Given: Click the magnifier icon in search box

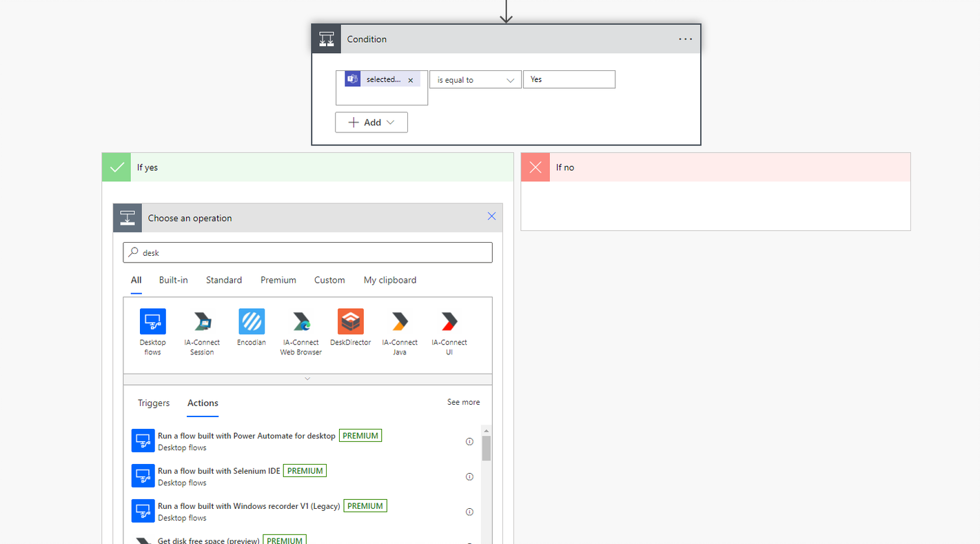Looking at the screenshot, I should [134, 252].
